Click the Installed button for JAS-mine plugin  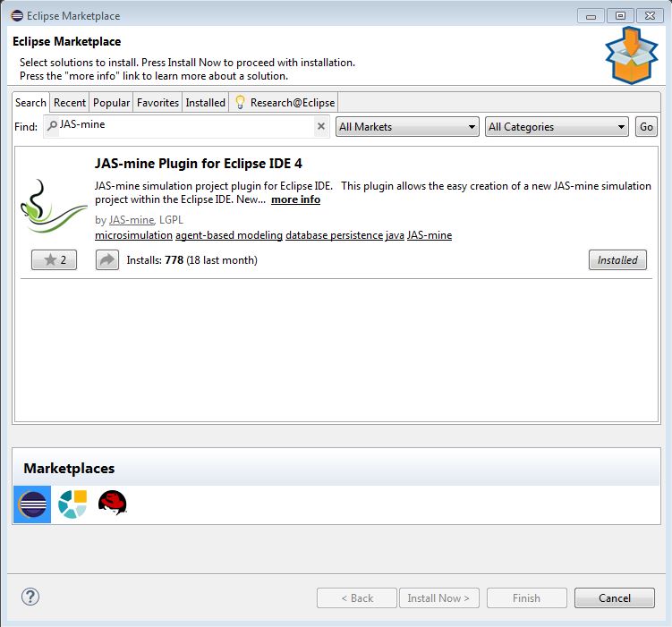click(617, 260)
